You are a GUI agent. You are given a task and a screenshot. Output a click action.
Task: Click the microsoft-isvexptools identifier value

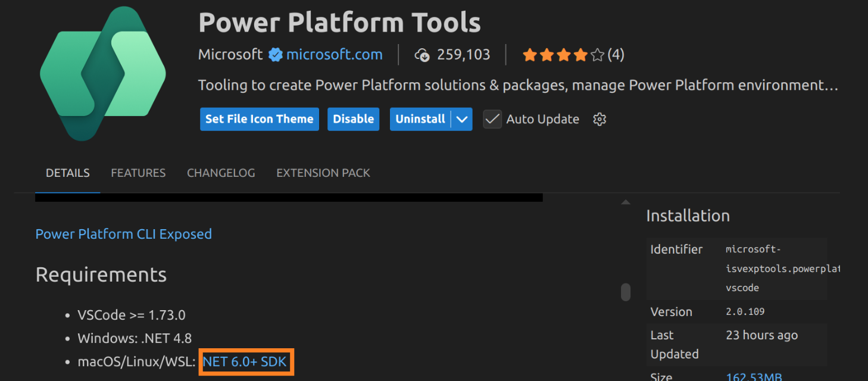click(x=783, y=268)
